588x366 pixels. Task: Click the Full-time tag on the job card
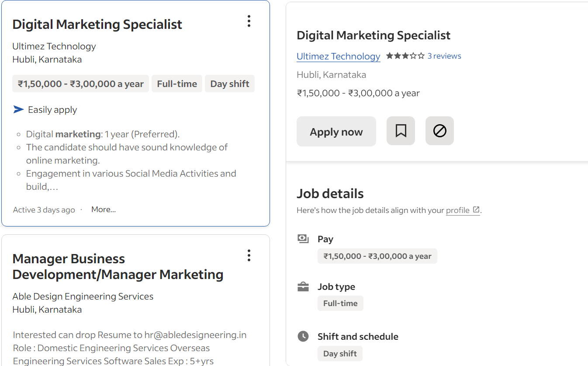177,84
